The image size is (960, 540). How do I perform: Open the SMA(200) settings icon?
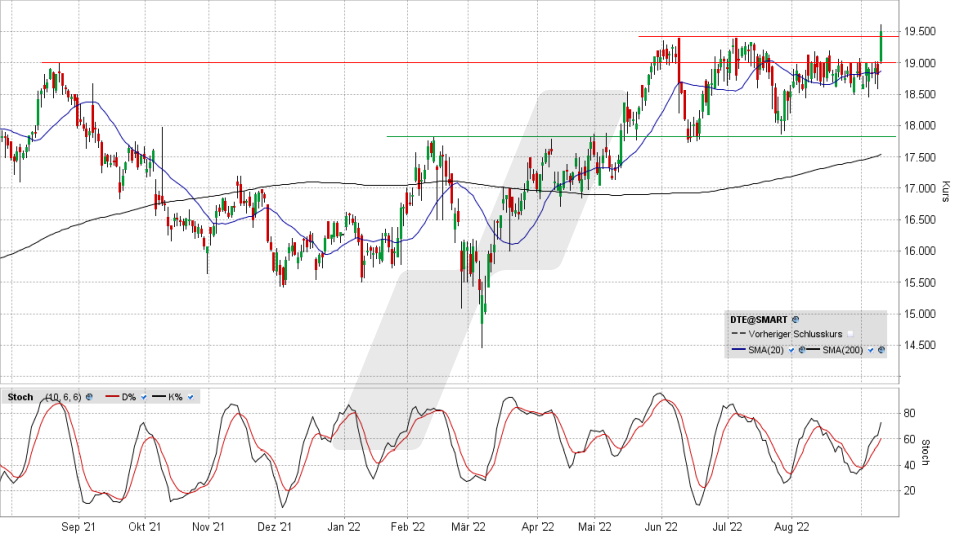[x=881, y=350]
